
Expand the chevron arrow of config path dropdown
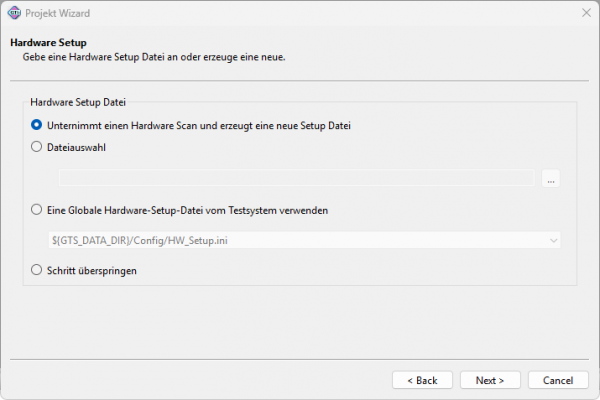tap(552, 240)
